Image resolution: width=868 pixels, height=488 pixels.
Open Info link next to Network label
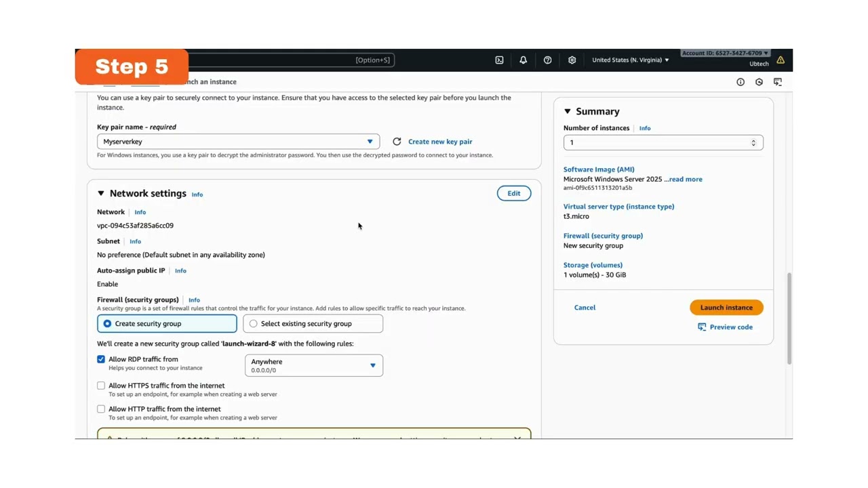[x=140, y=212]
